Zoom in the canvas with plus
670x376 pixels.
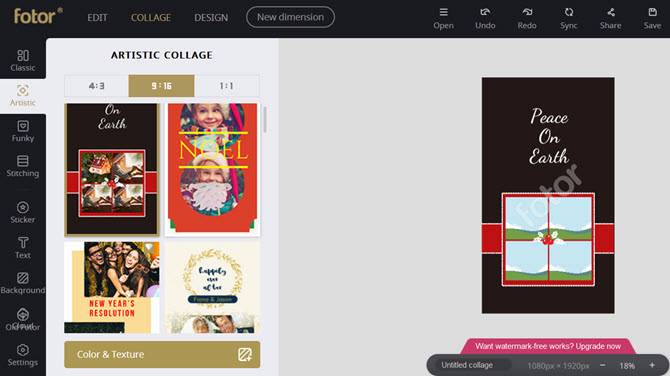(652, 365)
